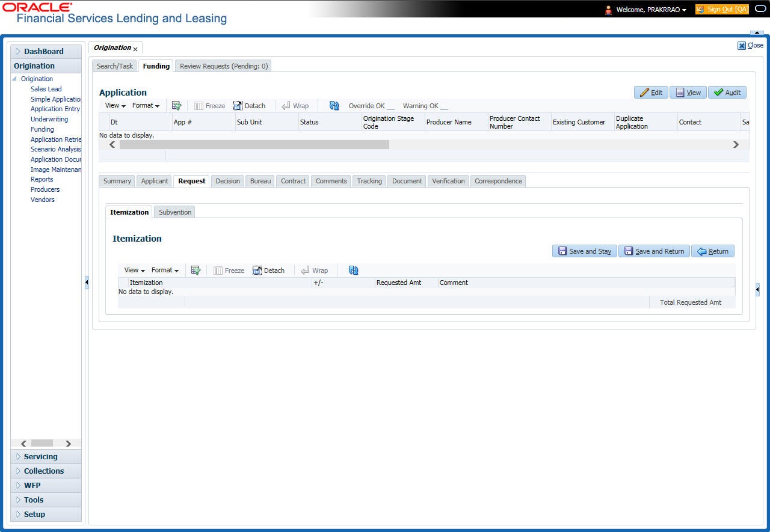Switch to the Summary tab
Image resolution: width=770 pixels, height=532 pixels.
point(117,181)
